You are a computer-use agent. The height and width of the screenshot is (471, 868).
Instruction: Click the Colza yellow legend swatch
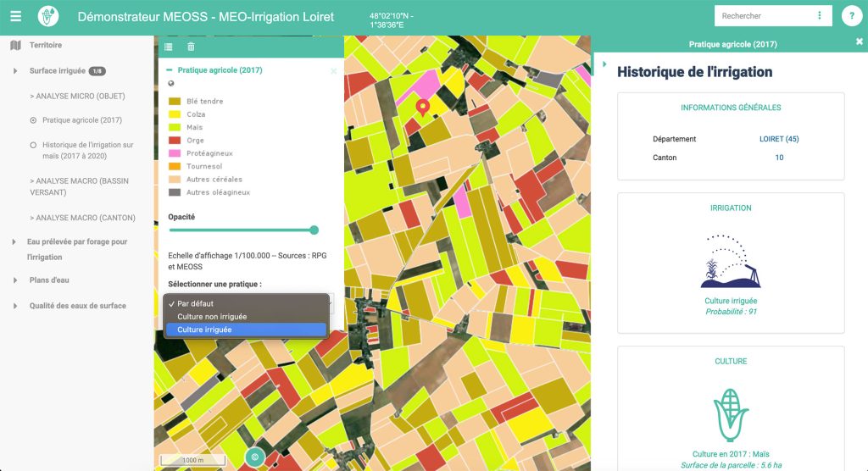pos(175,114)
